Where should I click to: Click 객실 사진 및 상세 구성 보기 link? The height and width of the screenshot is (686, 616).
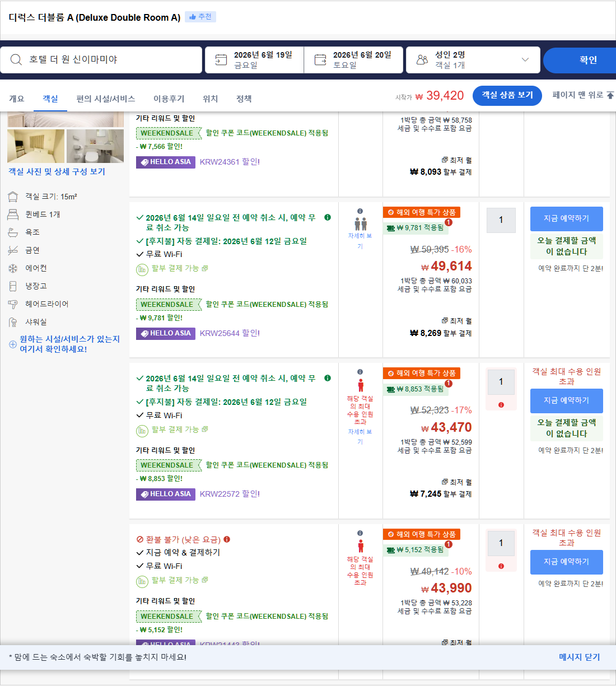click(x=57, y=171)
